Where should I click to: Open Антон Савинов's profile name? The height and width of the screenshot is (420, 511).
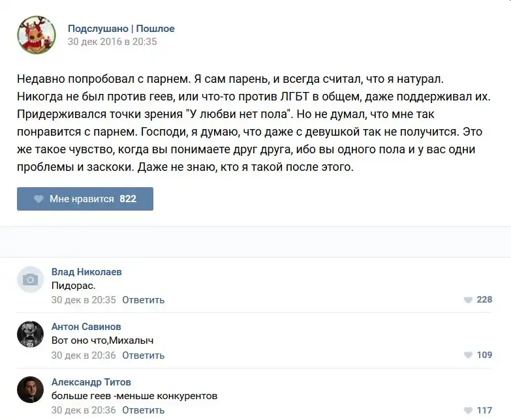(x=86, y=327)
